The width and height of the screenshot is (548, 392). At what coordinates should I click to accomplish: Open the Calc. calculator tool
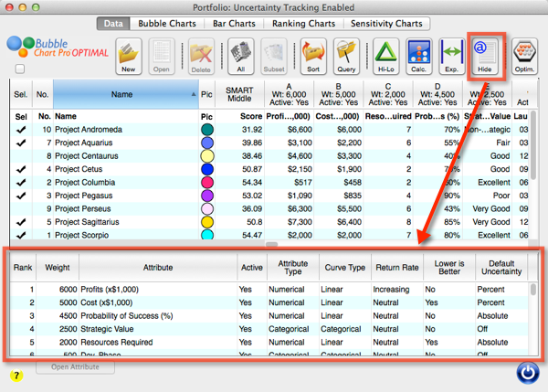pos(418,56)
